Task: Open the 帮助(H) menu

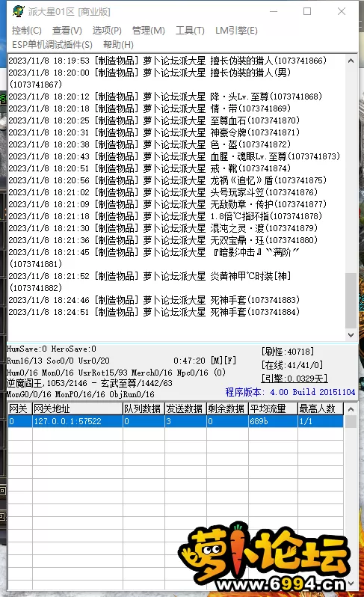Action: [118, 45]
